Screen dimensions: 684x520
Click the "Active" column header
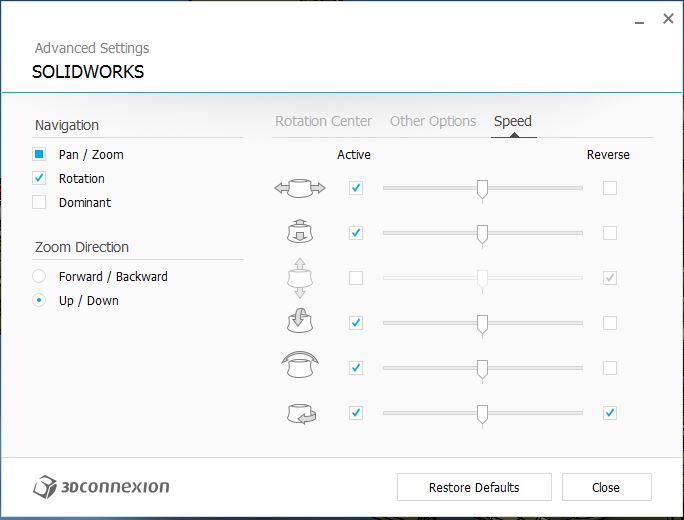(x=354, y=155)
